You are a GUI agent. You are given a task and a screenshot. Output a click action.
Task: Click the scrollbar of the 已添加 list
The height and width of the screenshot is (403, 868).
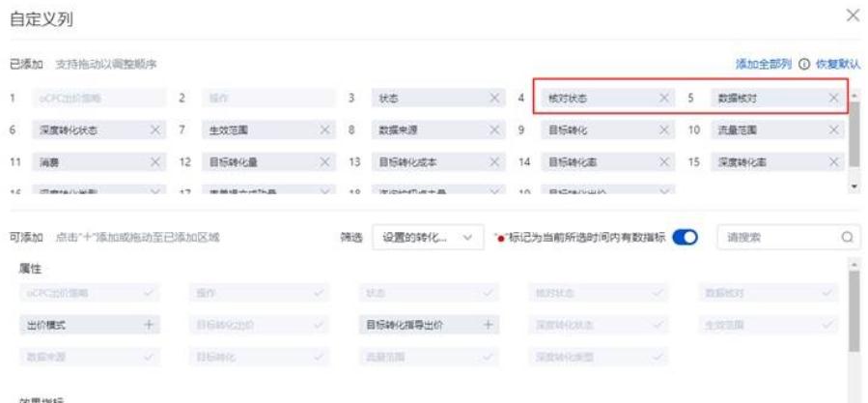pos(855,134)
